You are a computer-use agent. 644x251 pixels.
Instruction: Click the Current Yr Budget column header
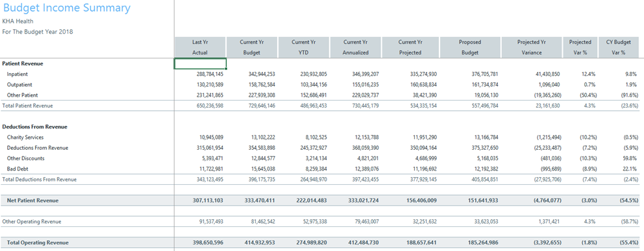[x=252, y=47]
